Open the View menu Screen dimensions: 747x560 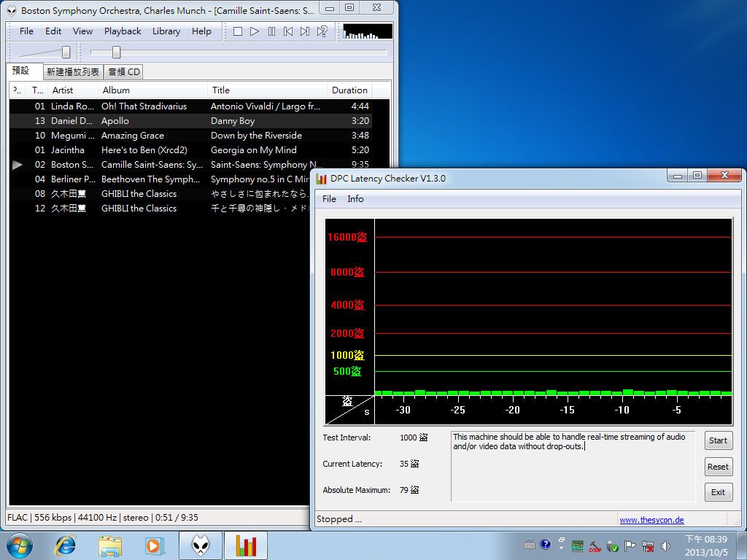click(82, 31)
